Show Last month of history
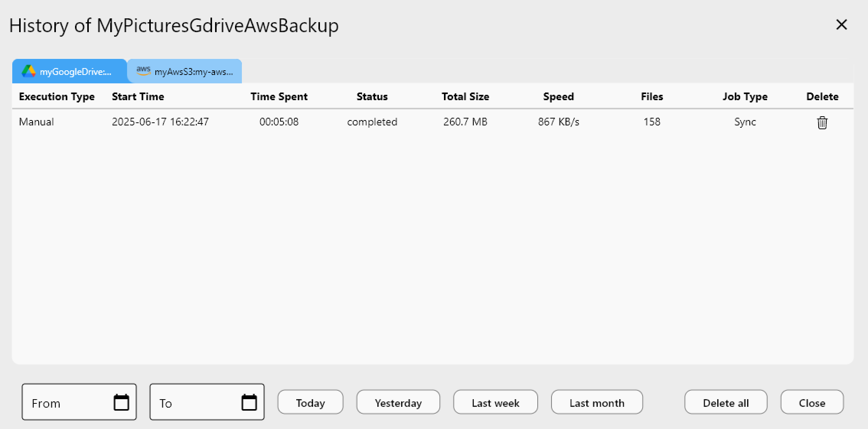868x429 pixels. click(597, 402)
